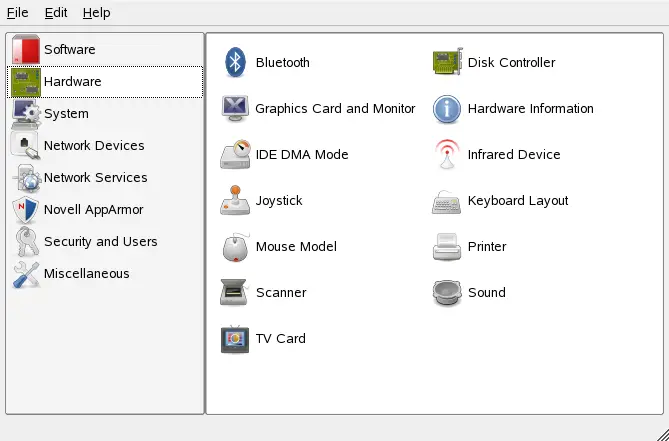Open the TV Card icon
The width and height of the screenshot is (669, 441).
[x=235, y=338]
